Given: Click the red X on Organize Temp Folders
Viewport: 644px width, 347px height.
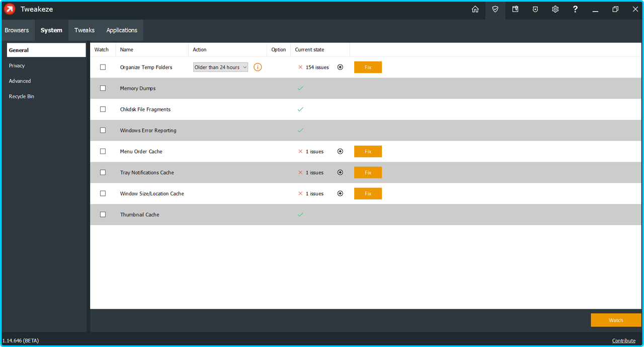Looking at the screenshot, I should 300,67.
